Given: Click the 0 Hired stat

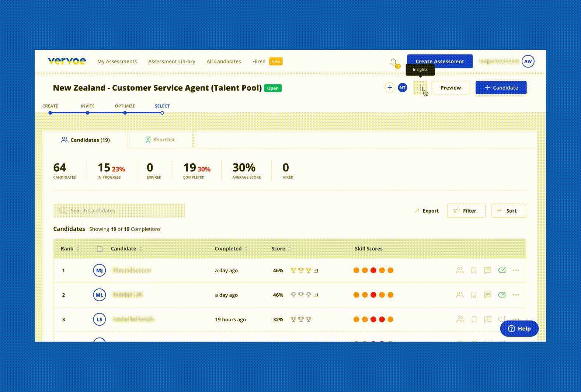Looking at the screenshot, I should [288, 171].
